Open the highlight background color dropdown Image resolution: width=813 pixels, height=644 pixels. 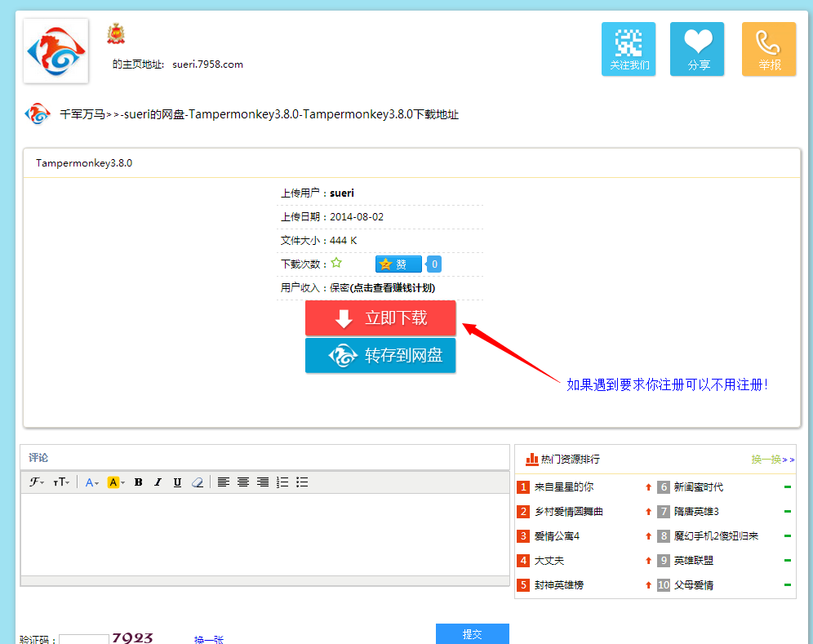click(116, 482)
